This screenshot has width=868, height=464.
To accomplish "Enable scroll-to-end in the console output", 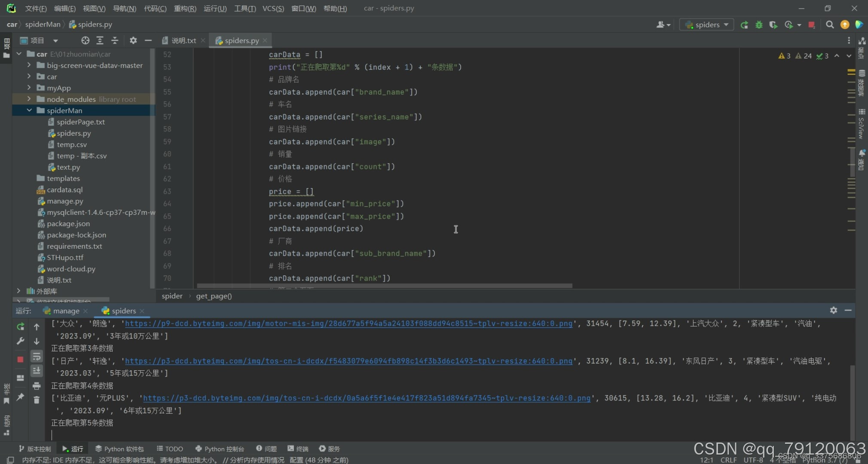I will click(37, 370).
